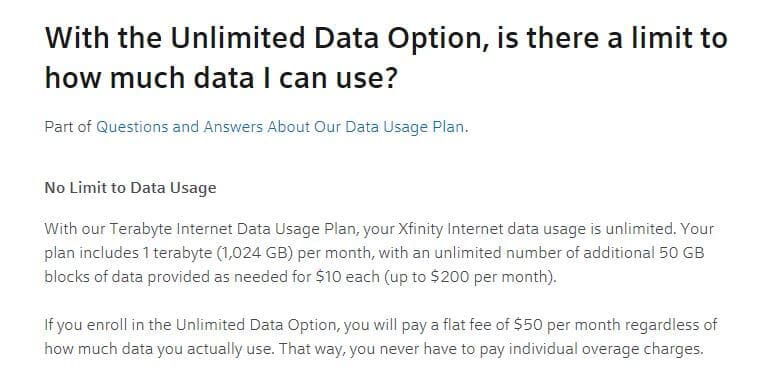The width and height of the screenshot is (767, 378).
Task: Click the '$200 per month' text in parentheses
Action: click(x=489, y=277)
